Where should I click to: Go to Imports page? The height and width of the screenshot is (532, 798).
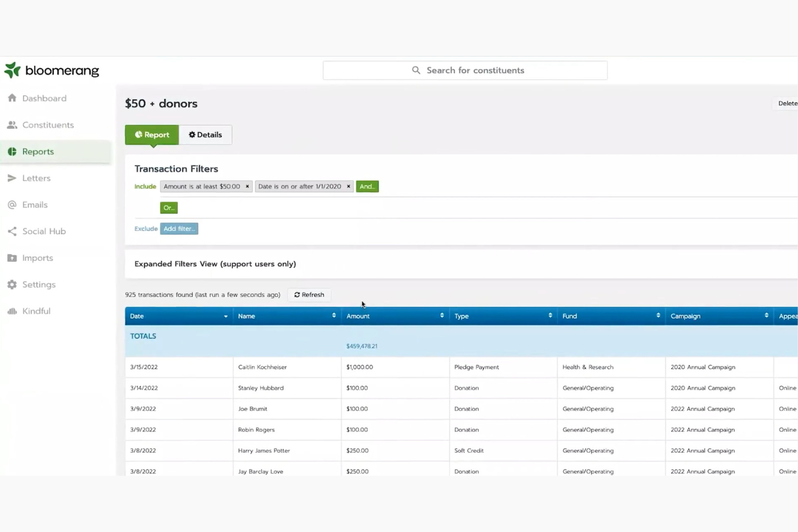point(38,258)
